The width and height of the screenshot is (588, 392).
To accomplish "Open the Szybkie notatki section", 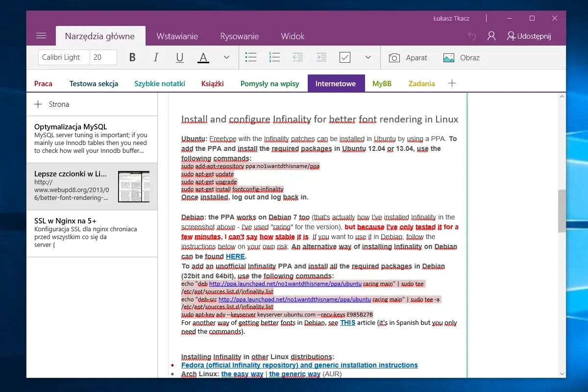I will tap(160, 83).
